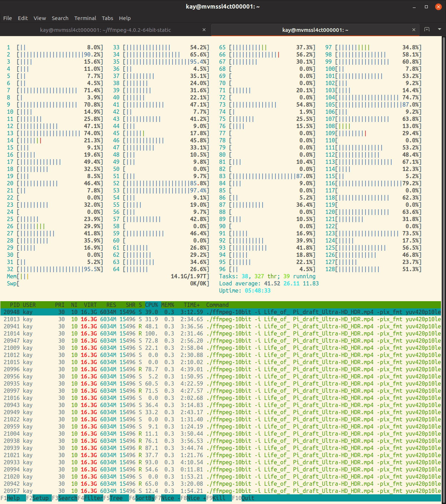Toggle Tree view in htop
446x504 pixels.
coord(116,498)
